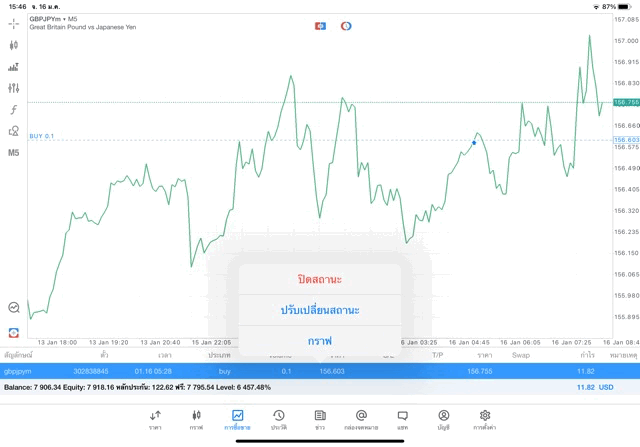
Task: Open indicators function icon
Action: 14,109
